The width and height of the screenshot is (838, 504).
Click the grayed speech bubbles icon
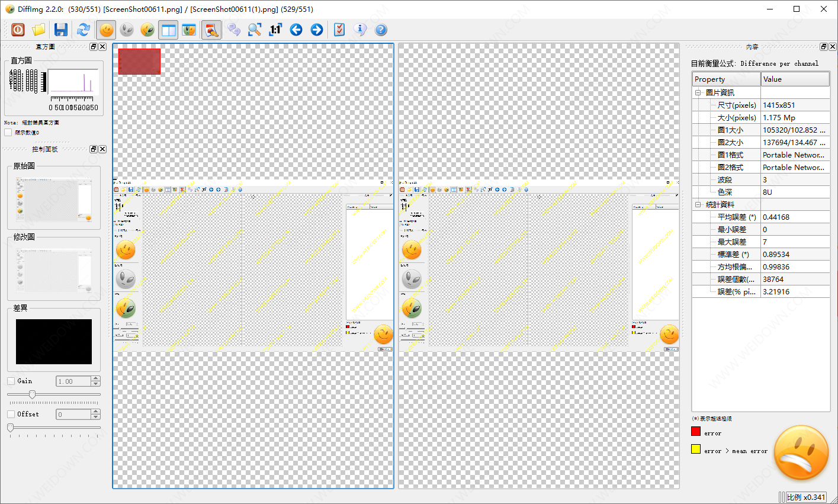point(234,30)
